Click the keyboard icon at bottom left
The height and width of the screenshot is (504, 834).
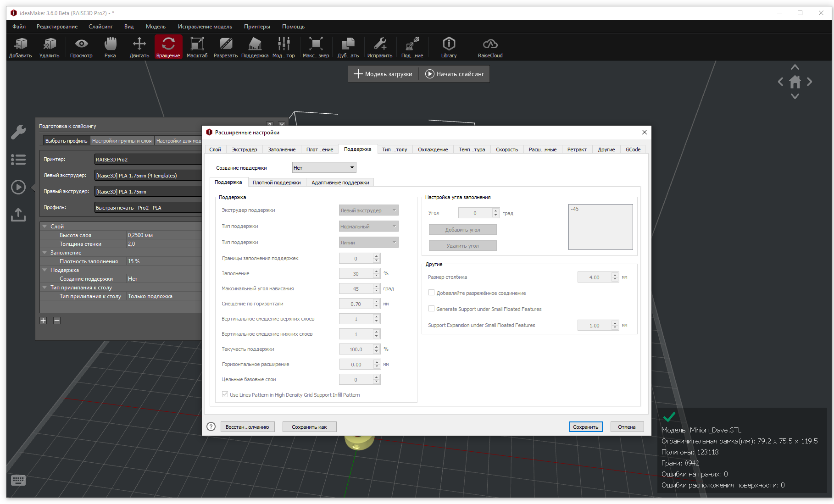18,480
